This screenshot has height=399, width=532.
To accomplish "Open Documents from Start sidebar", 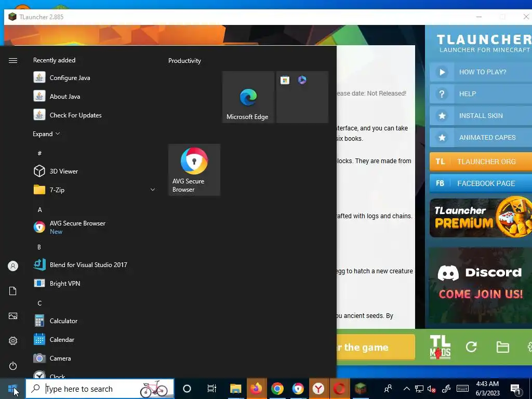I will pyautogui.click(x=13, y=291).
